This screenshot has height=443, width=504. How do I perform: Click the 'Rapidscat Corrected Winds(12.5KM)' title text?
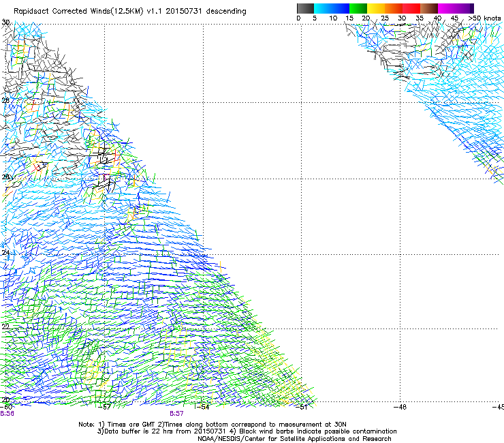78,12
